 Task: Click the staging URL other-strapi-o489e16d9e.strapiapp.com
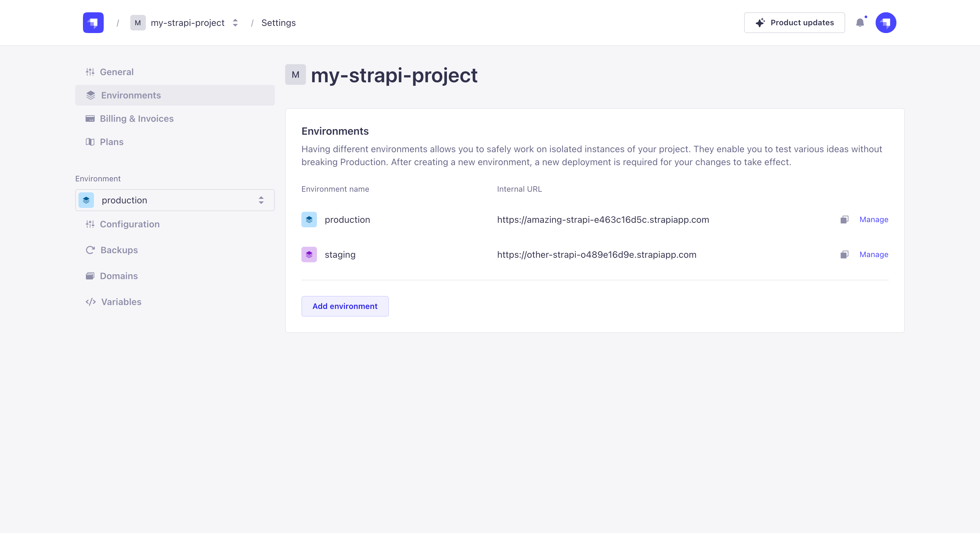coord(597,255)
